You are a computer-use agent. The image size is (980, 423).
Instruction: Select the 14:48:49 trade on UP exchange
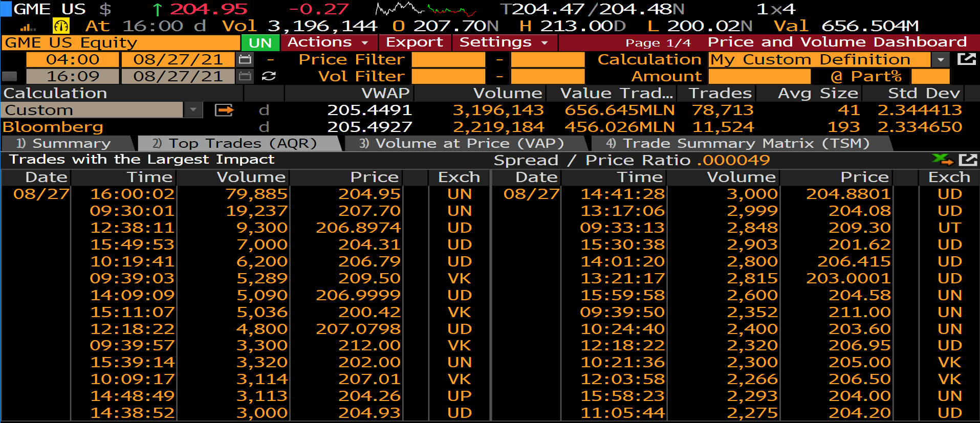point(245,396)
